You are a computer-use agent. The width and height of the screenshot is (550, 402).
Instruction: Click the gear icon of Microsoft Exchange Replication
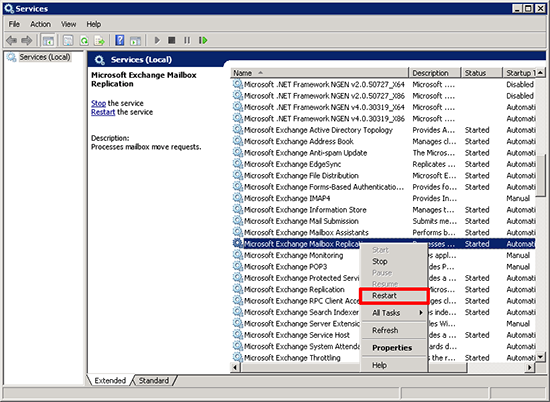point(238,289)
